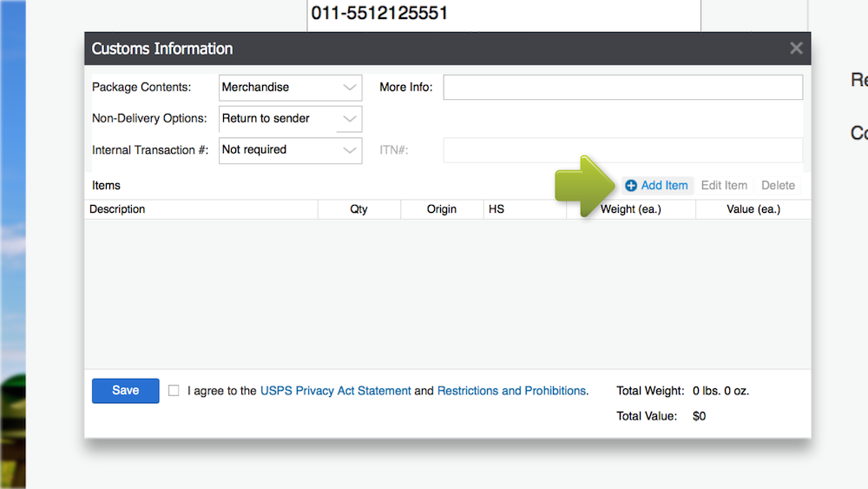Click the HS column header
This screenshot has height=489, width=868.
[x=496, y=209]
